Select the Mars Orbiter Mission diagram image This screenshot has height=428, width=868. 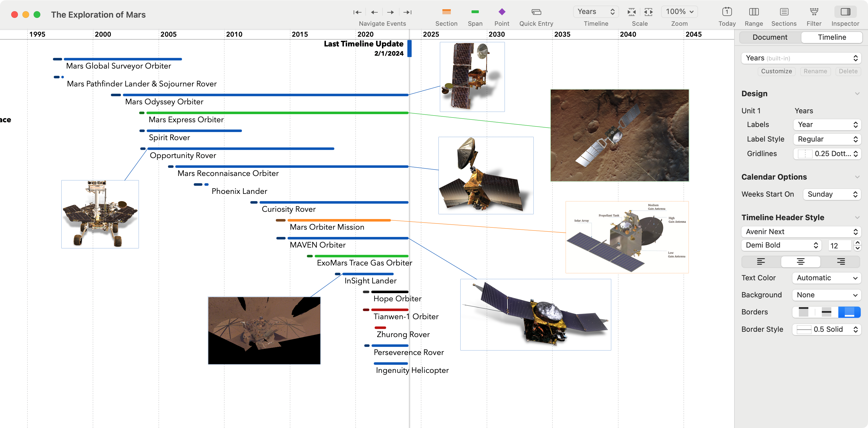[627, 237]
